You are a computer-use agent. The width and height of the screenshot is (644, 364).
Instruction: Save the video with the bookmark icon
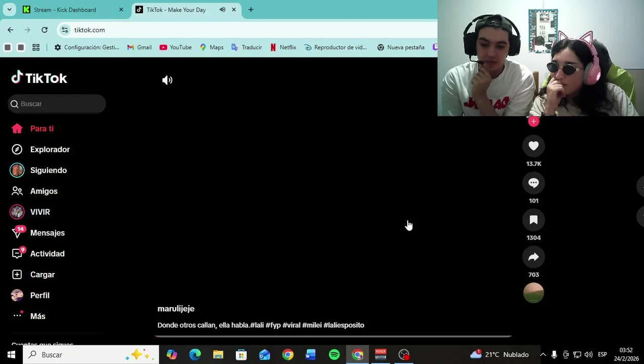[533, 220]
